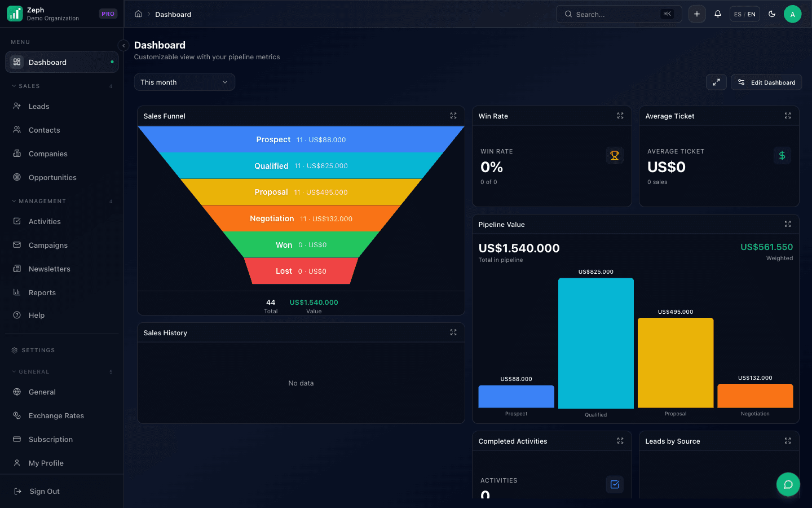
Task: Open the Reports section
Action: 41,292
